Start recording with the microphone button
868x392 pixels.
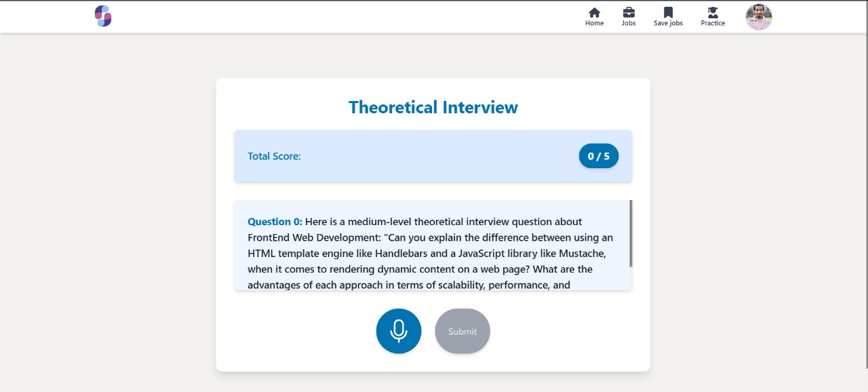(x=399, y=331)
